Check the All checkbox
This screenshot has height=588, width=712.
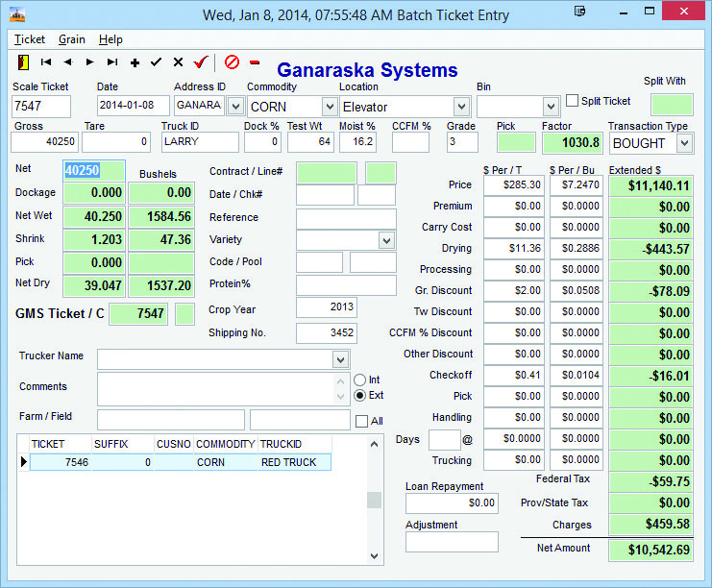(x=361, y=421)
